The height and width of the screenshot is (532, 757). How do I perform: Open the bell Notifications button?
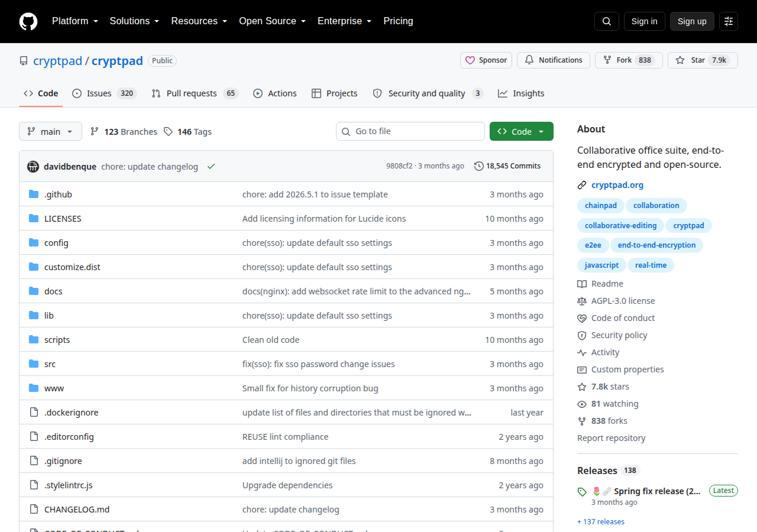click(554, 60)
